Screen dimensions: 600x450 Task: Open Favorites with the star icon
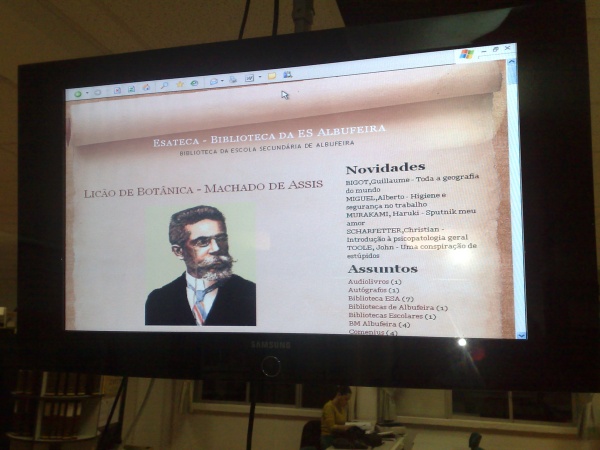[180, 84]
